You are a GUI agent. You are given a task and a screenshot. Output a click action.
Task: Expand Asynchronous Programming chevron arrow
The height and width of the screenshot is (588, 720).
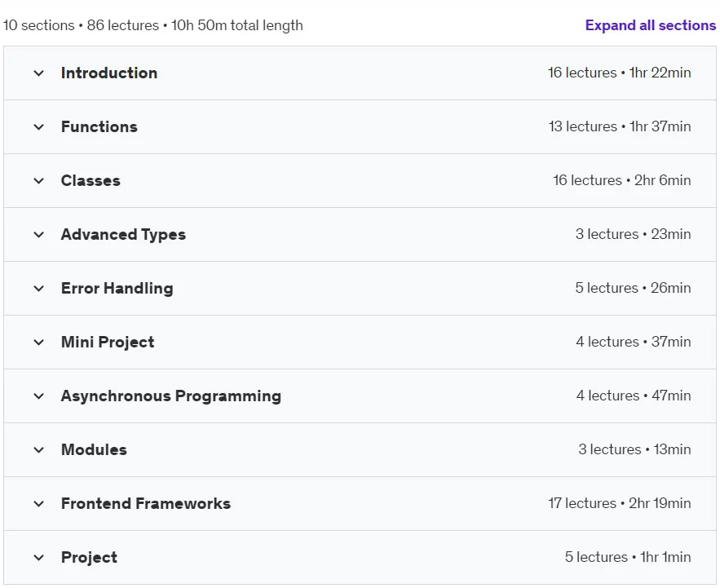pos(39,396)
